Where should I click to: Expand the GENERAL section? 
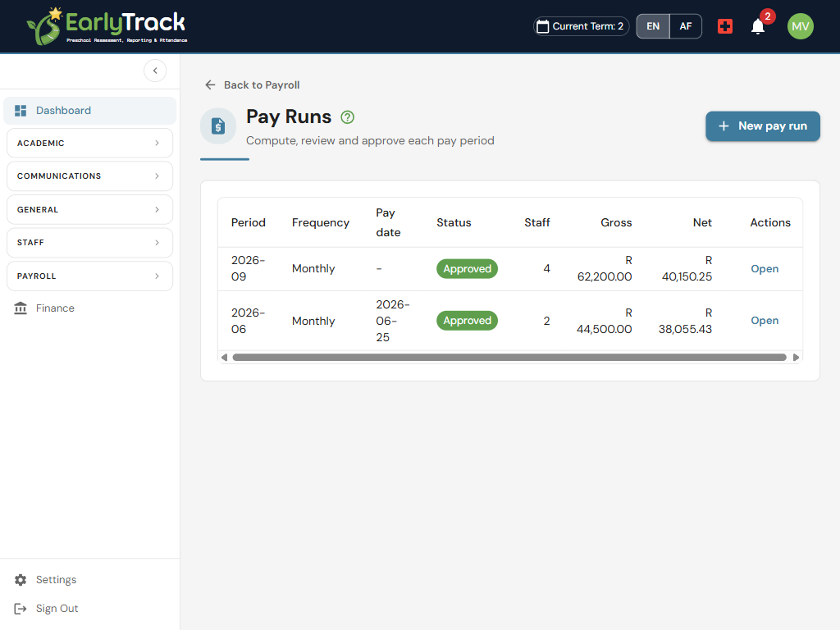tap(90, 209)
